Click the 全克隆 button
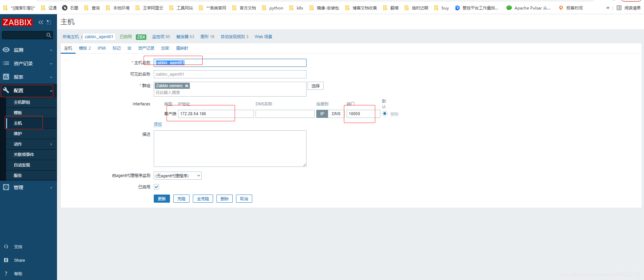This screenshot has height=280, width=644. [203, 199]
